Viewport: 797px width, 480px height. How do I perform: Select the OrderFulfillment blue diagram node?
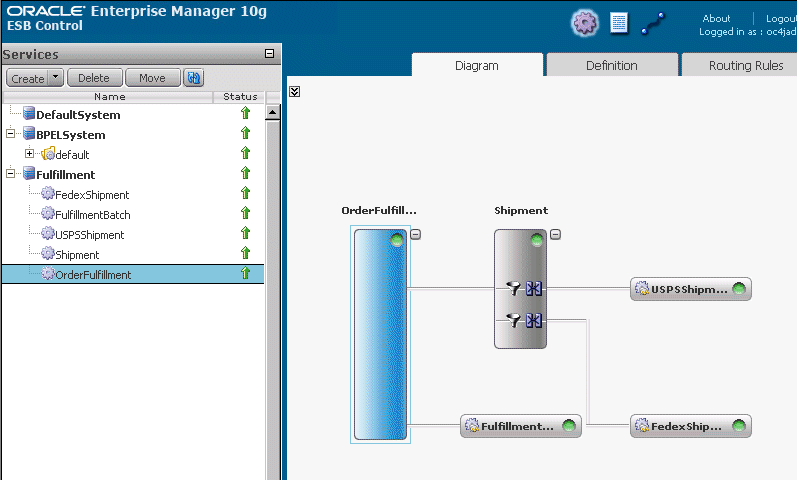click(380, 334)
